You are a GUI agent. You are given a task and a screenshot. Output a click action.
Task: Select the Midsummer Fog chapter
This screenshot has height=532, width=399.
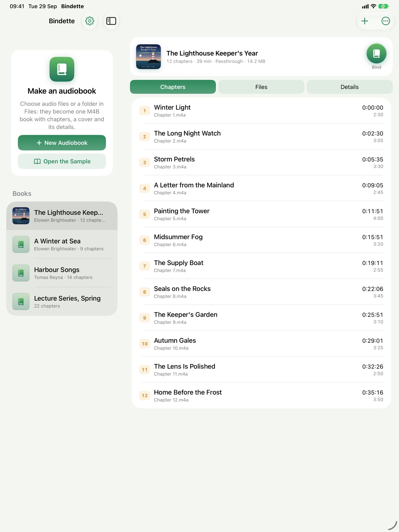[x=261, y=240]
